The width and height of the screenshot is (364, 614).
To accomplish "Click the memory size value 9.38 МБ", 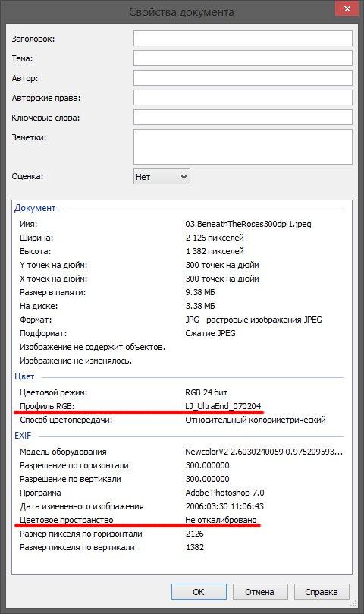I will pos(200,292).
